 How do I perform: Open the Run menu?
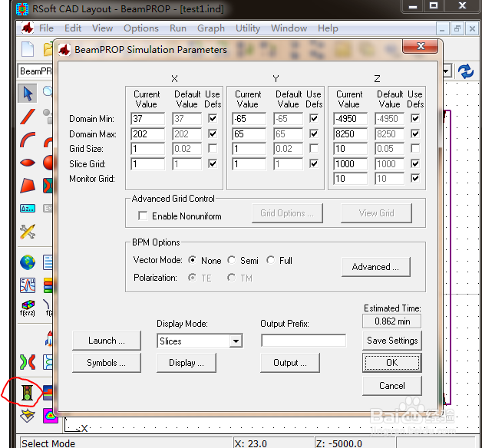[x=178, y=28]
